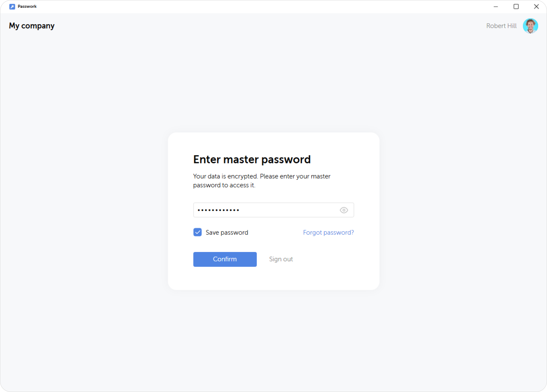This screenshot has height=392, width=547.
Task: Show the hidden master password characters
Action: (344, 210)
